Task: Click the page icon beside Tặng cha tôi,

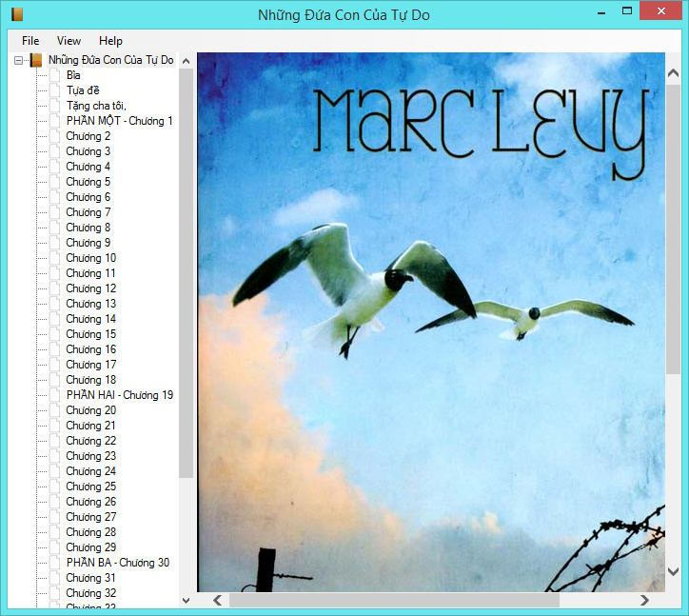Action: [x=55, y=106]
